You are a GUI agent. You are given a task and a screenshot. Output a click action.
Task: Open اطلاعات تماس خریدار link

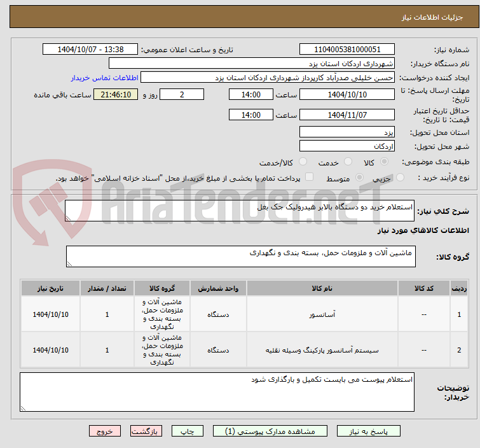click(105, 78)
